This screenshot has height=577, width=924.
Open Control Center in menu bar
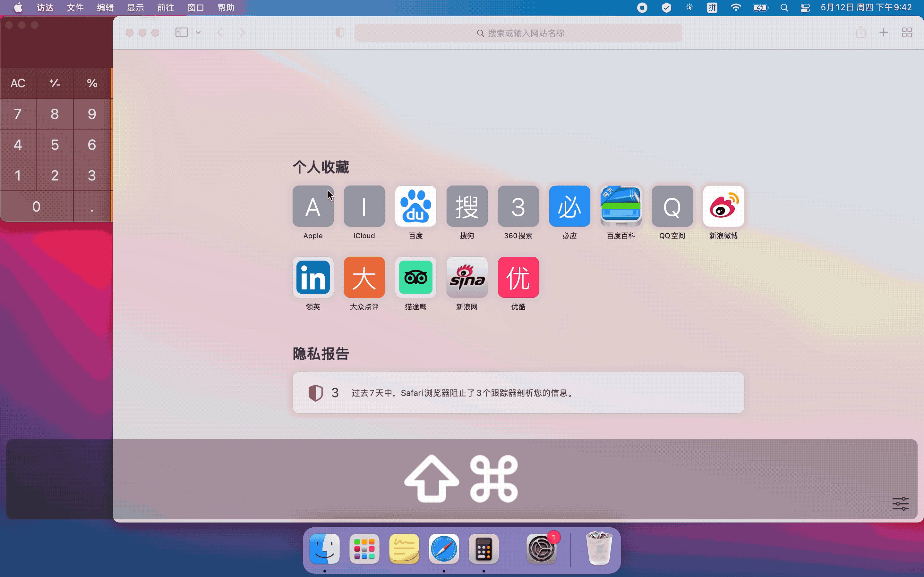coord(805,8)
